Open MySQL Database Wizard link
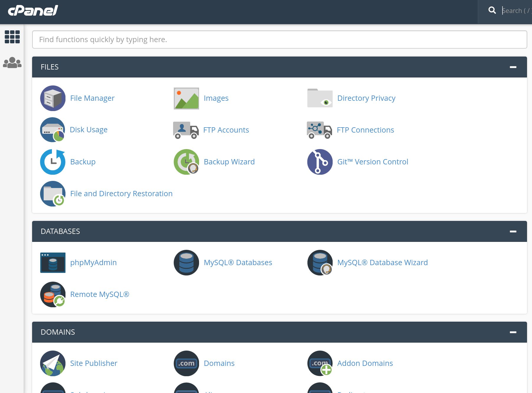 (382, 262)
